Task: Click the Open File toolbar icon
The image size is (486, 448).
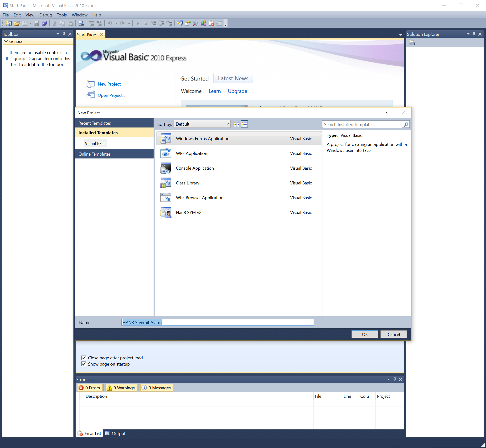Action: point(17,24)
